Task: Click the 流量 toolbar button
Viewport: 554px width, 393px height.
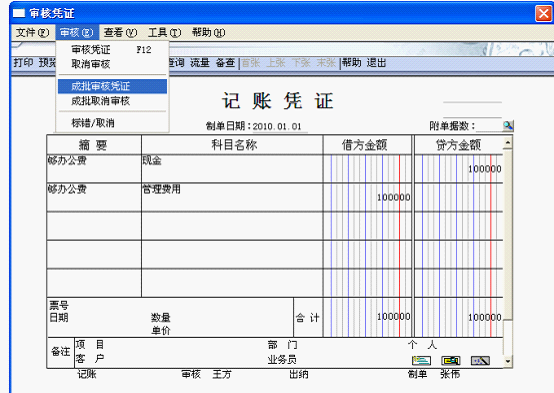Action: 200,63
